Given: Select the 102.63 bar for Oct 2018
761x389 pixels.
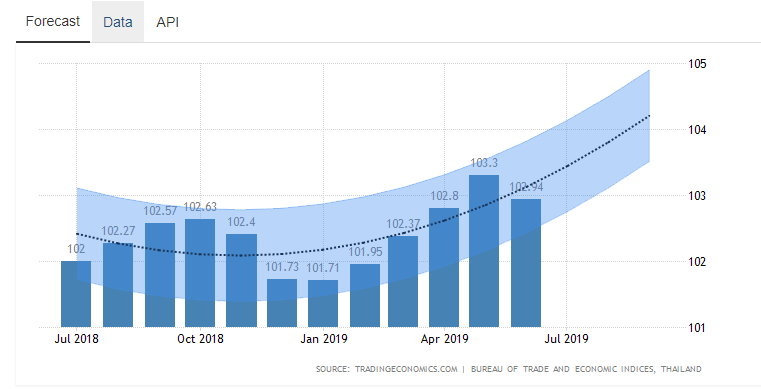Looking at the screenshot, I should (200, 273).
